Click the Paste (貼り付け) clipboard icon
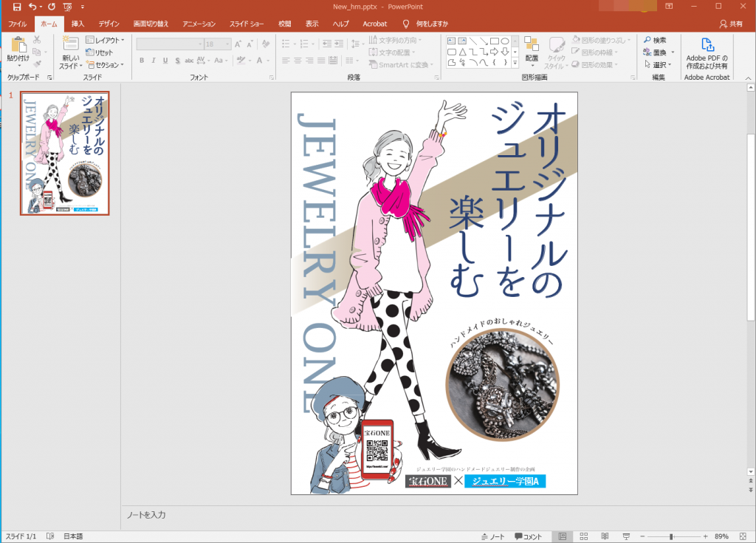756x543 pixels. click(x=18, y=46)
